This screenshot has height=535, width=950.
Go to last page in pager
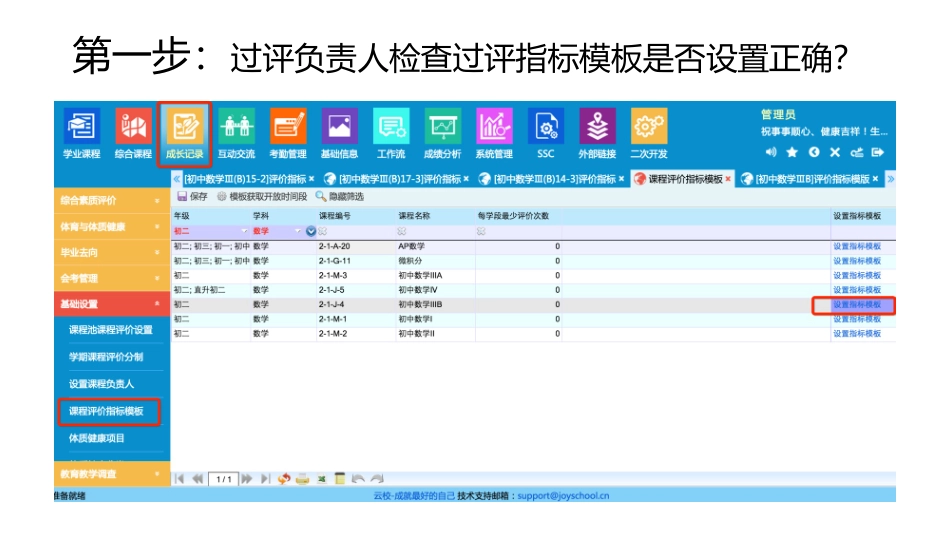(265, 479)
